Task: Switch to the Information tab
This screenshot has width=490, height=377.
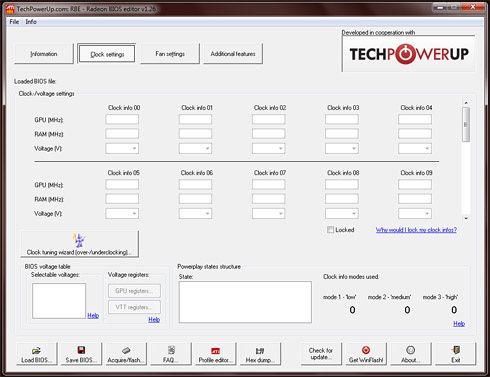Action: click(44, 53)
